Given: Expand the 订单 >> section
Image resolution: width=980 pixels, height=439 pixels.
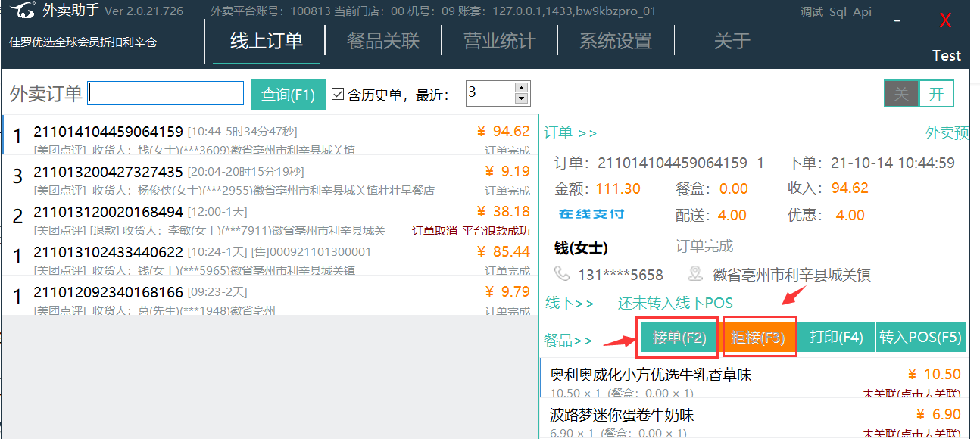Looking at the screenshot, I should pos(570,133).
